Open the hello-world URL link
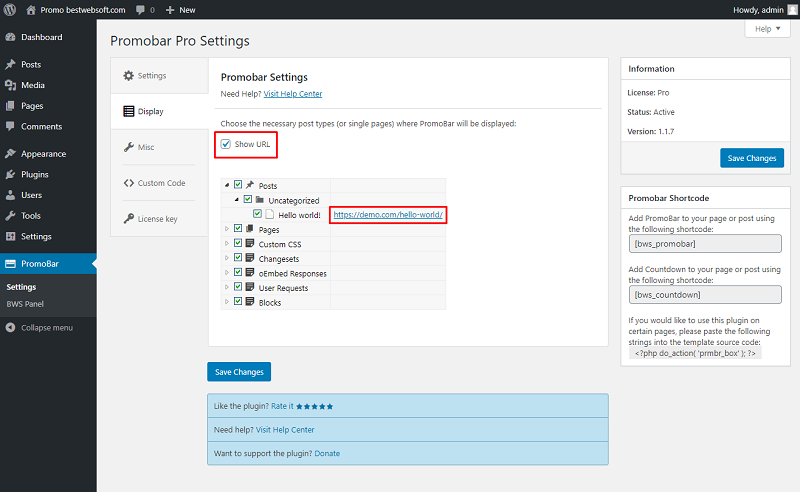 pyautogui.click(x=388, y=215)
